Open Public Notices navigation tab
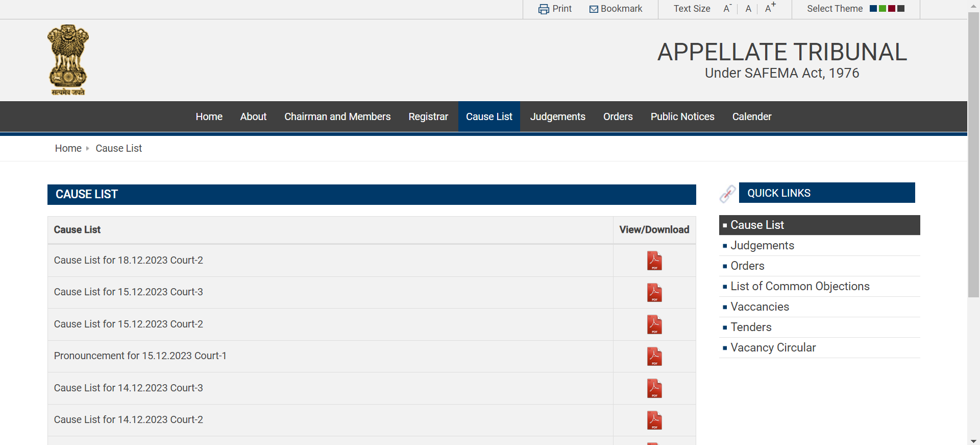 [x=682, y=116]
